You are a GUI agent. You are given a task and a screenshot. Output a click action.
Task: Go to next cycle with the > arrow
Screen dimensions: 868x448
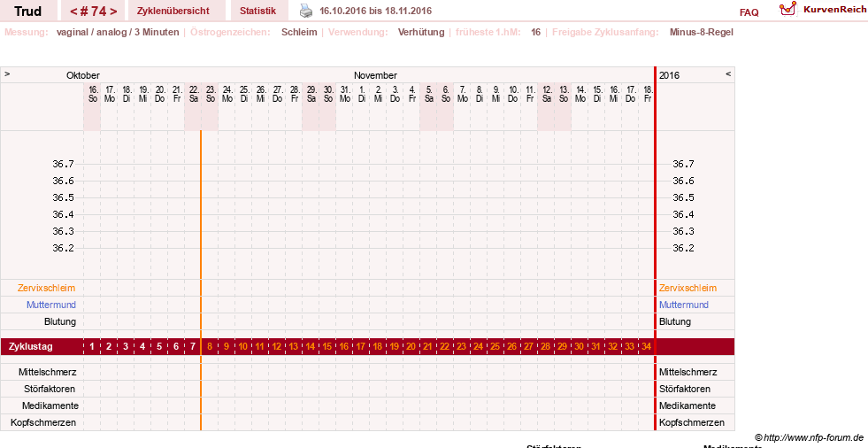[113, 12]
